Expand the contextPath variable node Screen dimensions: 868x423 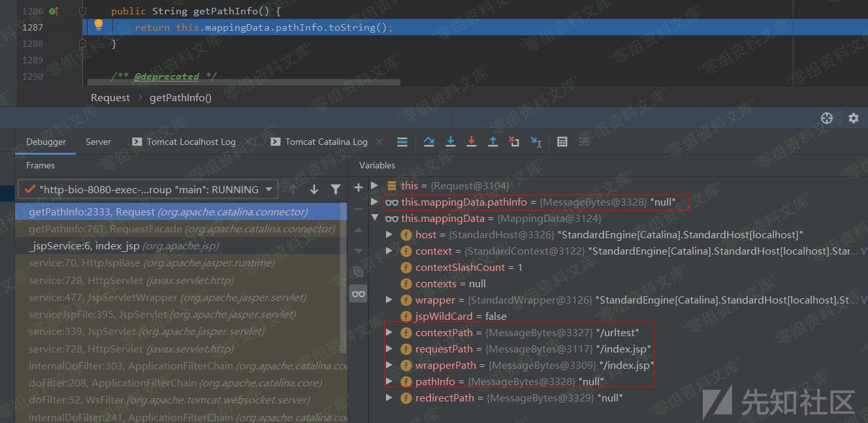coord(389,333)
